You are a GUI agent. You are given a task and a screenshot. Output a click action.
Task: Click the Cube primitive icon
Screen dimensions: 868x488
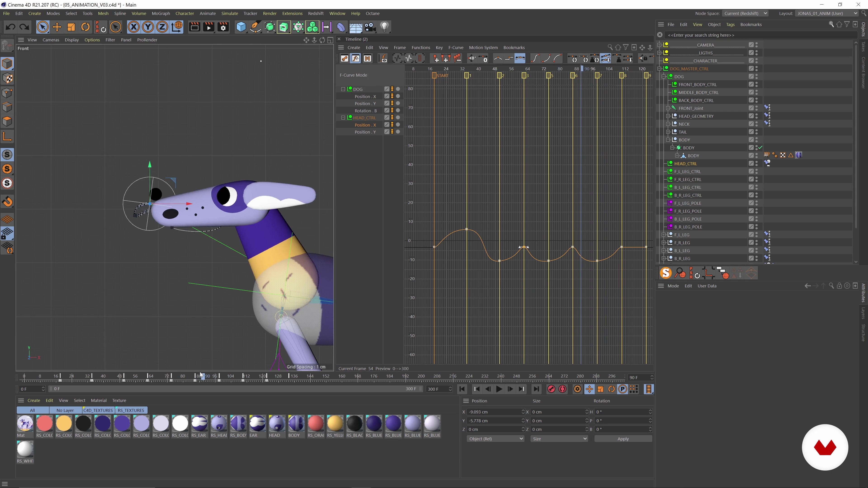coord(241,27)
